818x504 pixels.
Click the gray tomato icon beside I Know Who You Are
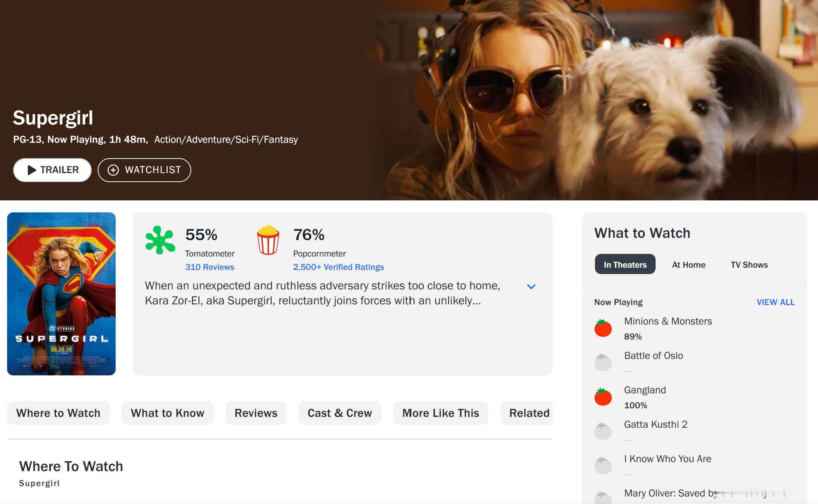point(603,465)
